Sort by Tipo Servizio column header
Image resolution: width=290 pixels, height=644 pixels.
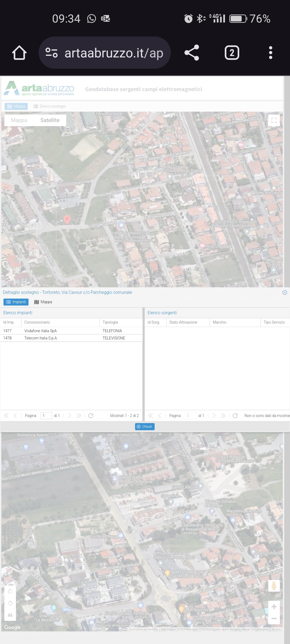pos(275,322)
